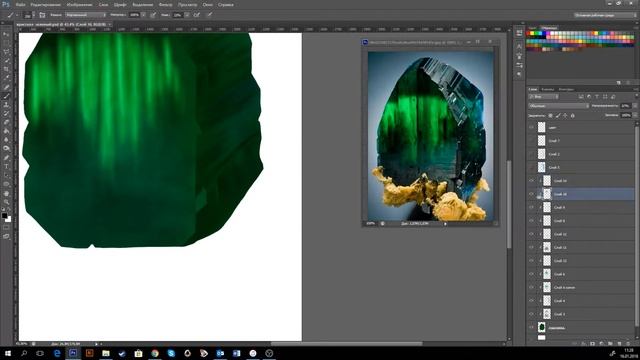Open the layer blend mode dropdown
The height and width of the screenshot is (360, 640).
pos(559,106)
